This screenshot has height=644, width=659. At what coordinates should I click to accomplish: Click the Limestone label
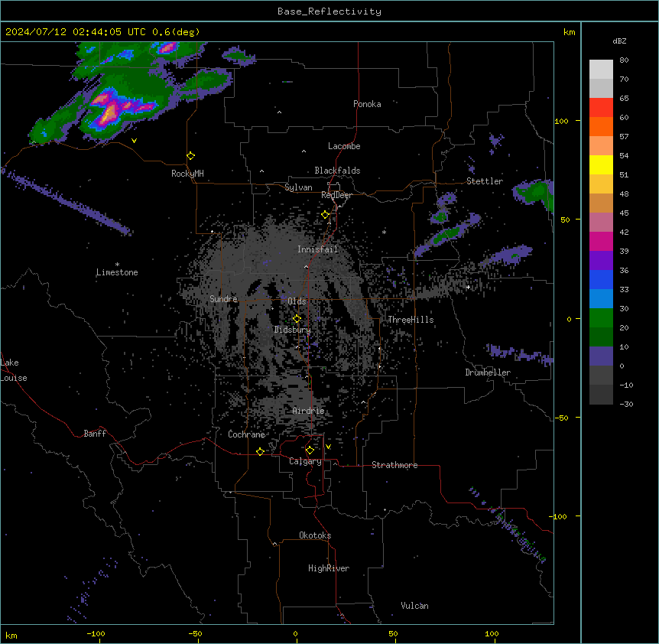[x=117, y=272]
